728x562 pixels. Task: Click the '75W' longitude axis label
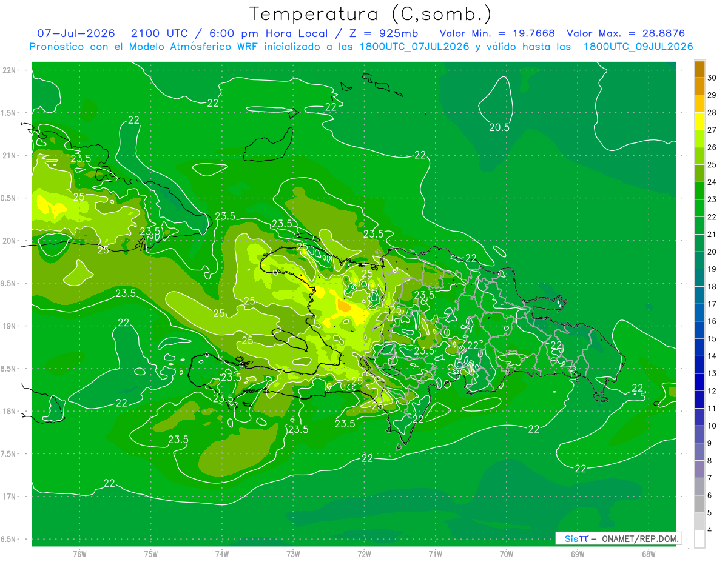click(x=151, y=554)
